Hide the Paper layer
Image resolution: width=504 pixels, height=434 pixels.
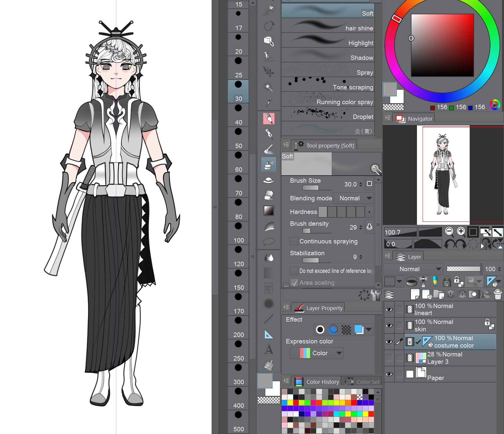point(389,374)
